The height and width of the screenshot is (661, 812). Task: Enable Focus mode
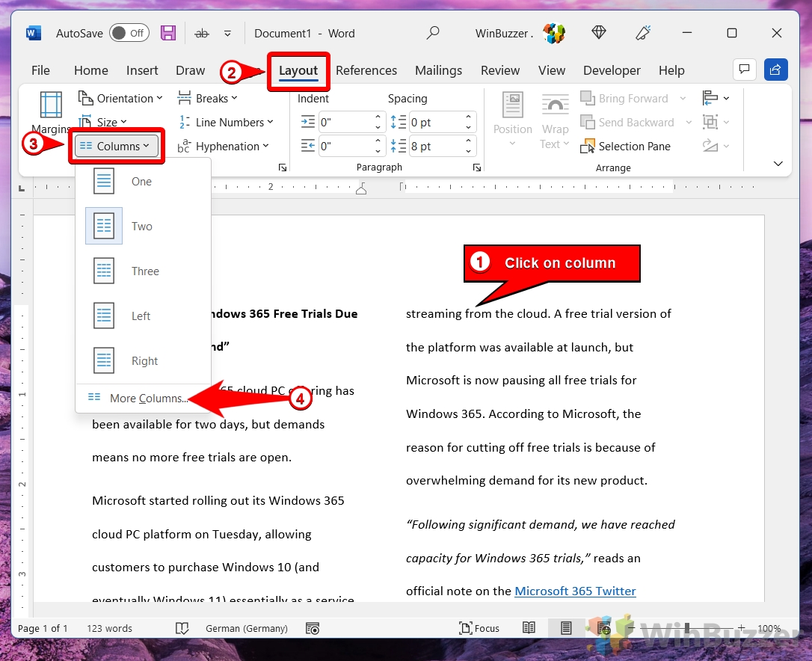479,628
